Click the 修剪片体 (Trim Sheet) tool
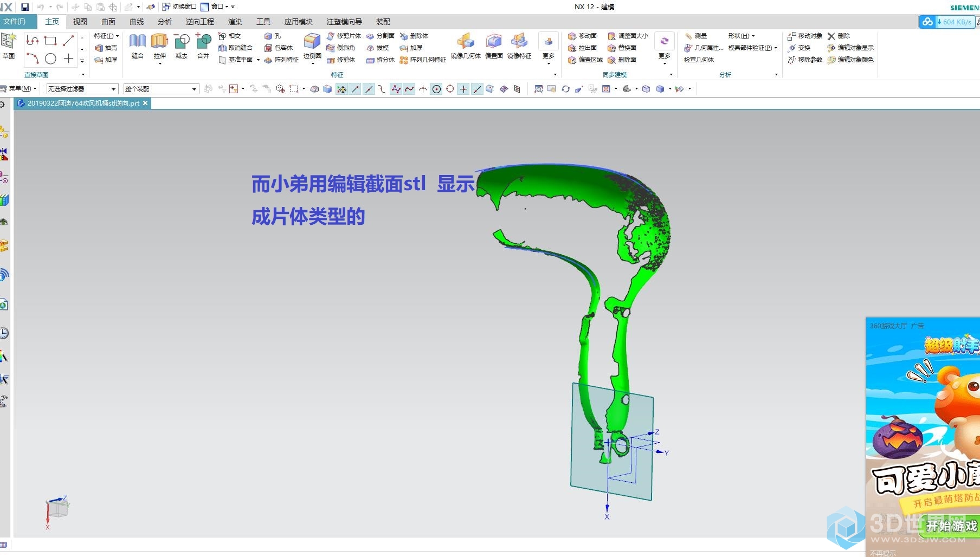 coord(344,36)
